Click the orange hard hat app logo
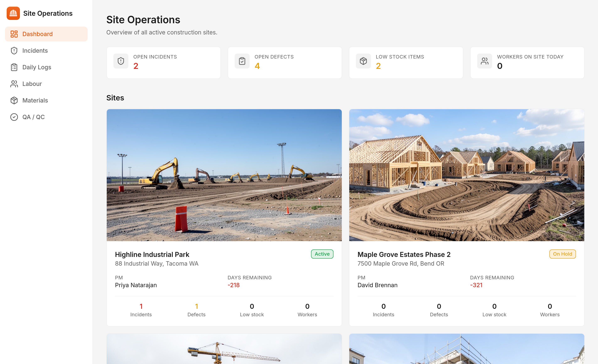 (13, 13)
